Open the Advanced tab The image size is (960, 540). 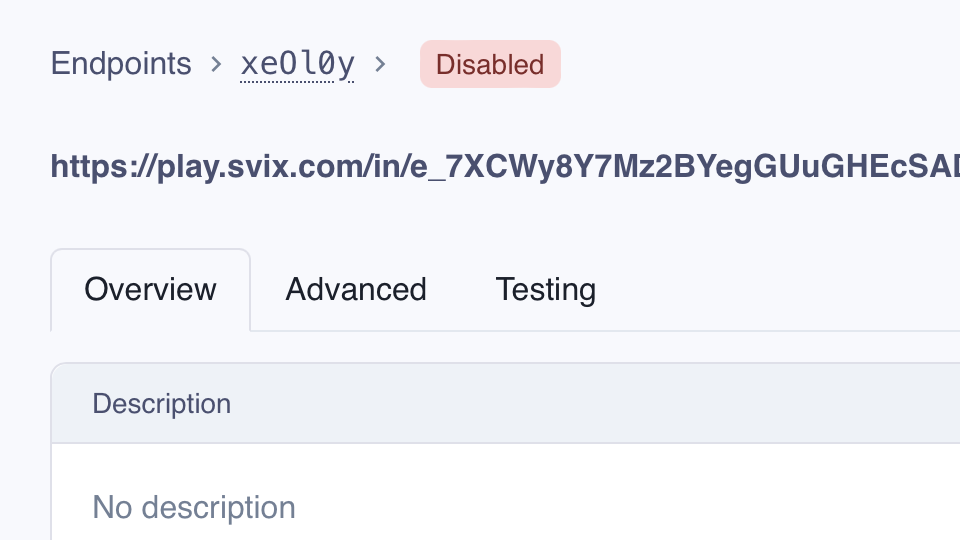[x=356, y=290]
